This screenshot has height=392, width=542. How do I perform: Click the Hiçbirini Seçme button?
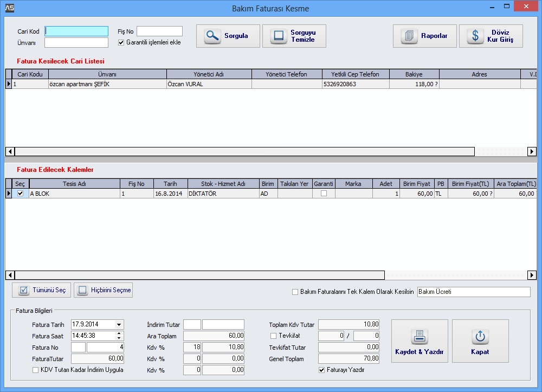tap(104, 290)
